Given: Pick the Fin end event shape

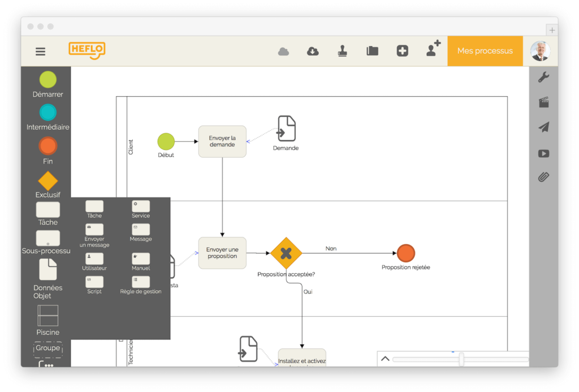Looking at the screenshot, I should [48, 146].
